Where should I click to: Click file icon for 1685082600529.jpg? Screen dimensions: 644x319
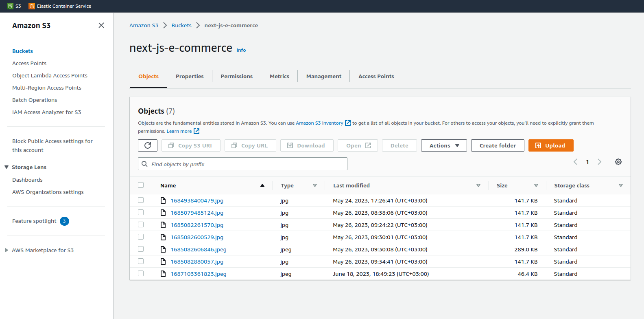point(163,237)
